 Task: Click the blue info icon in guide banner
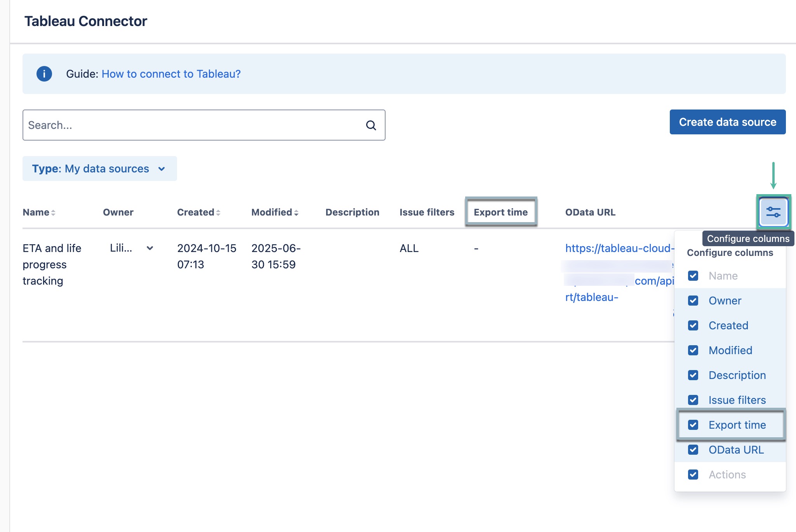(44, 74)
